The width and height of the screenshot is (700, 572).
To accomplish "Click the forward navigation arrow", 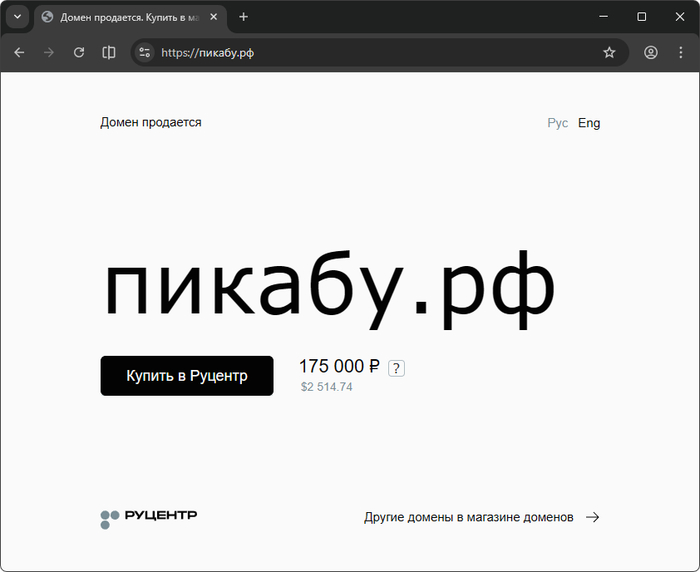I will [x=49, y=53].
